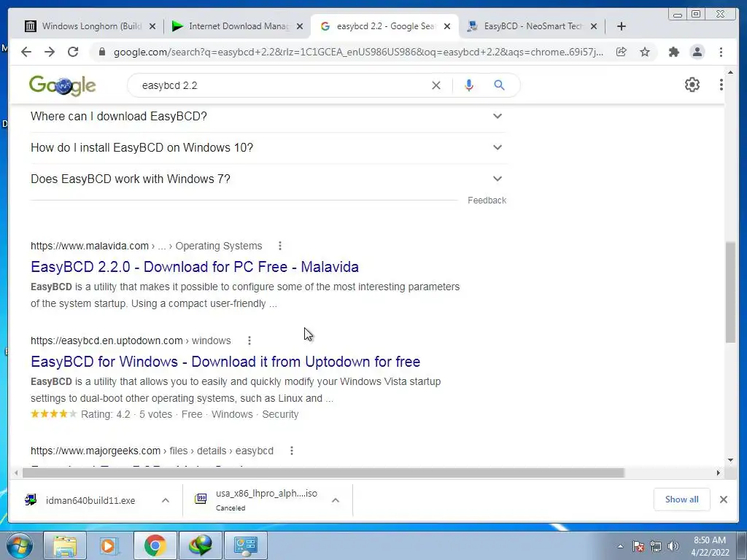Click the vertical scrollbar thumb
Screen dimensions: 747x560
730,292
